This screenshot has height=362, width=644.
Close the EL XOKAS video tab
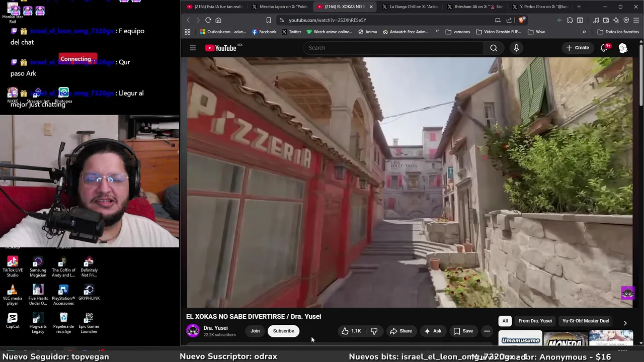[x=371, y=7]
